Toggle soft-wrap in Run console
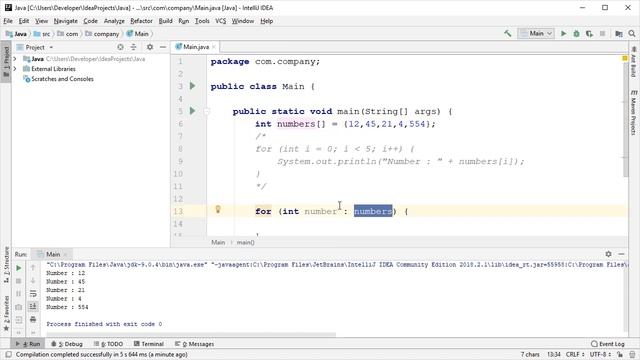Image resolution: width=640 pixels, height=360 pixels. tap(33, 293)
